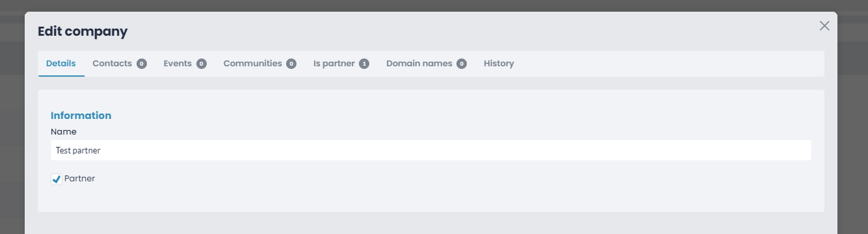This screenshot has width=868, height=234.
Task: Click the Is partner count badge
Action: [x=364, y=64]
